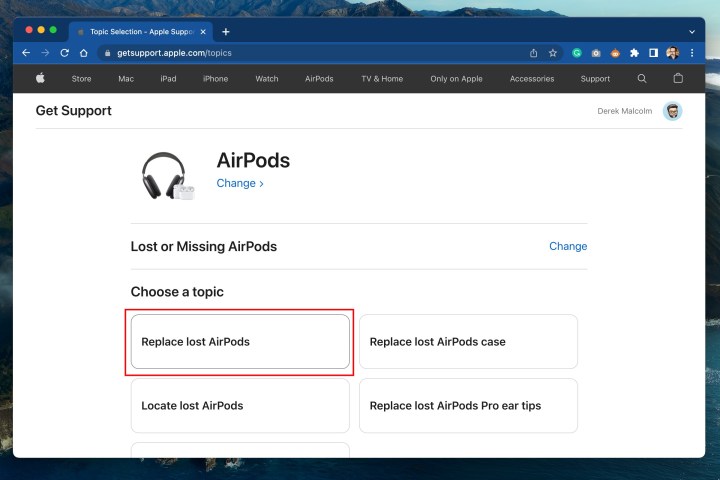Open the Store menu item

[81, 79]
